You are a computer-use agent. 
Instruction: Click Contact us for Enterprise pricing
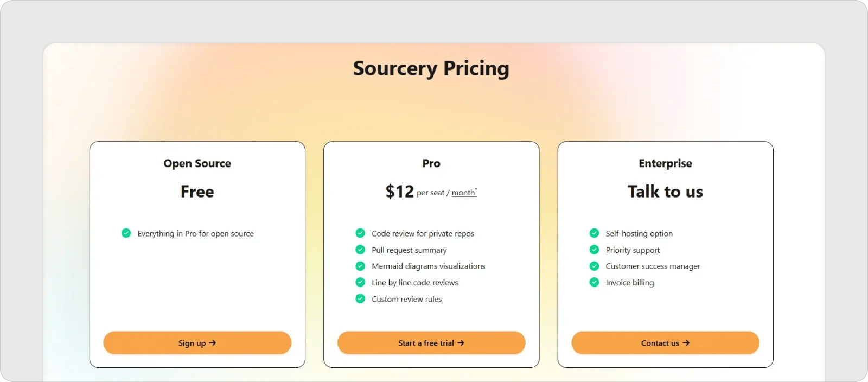pos(665,342)
